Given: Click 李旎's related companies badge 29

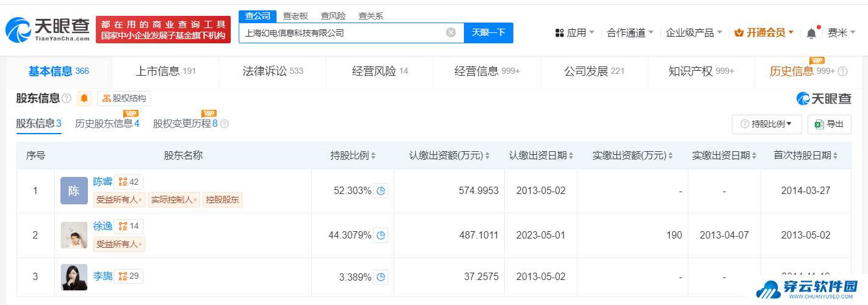Looking at the screenshot, I should coord(129,276).
